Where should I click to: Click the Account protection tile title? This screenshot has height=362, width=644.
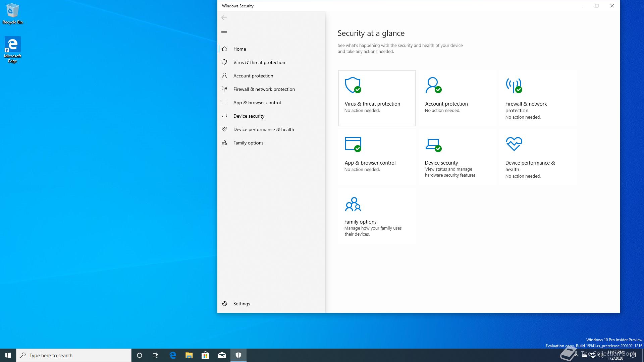[446, 104]
